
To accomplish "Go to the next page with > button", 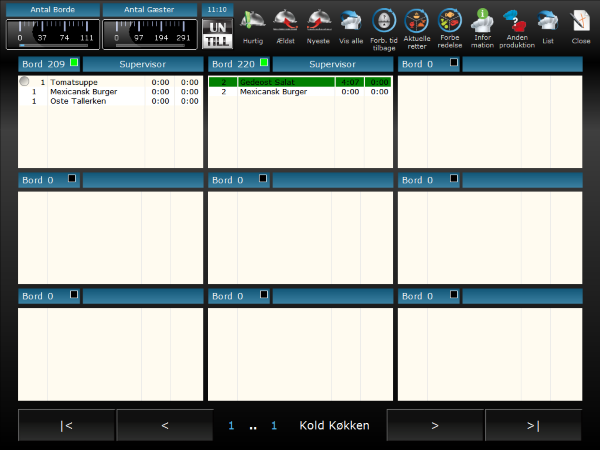I will [x=435, y=425].
